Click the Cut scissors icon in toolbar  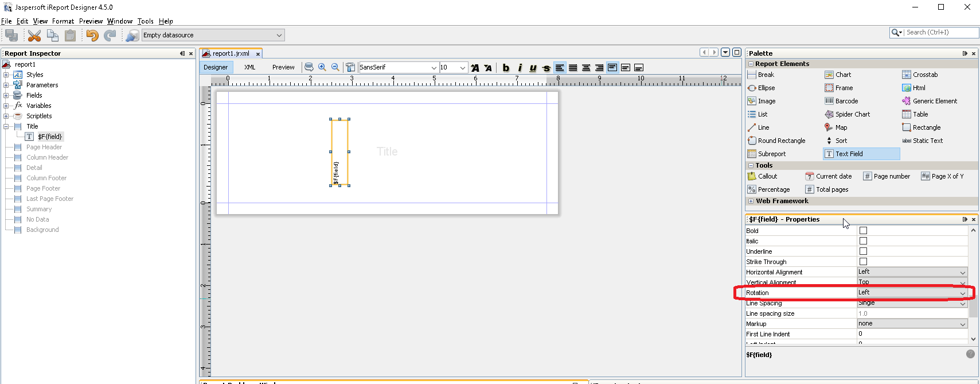(x=34, y=36)
